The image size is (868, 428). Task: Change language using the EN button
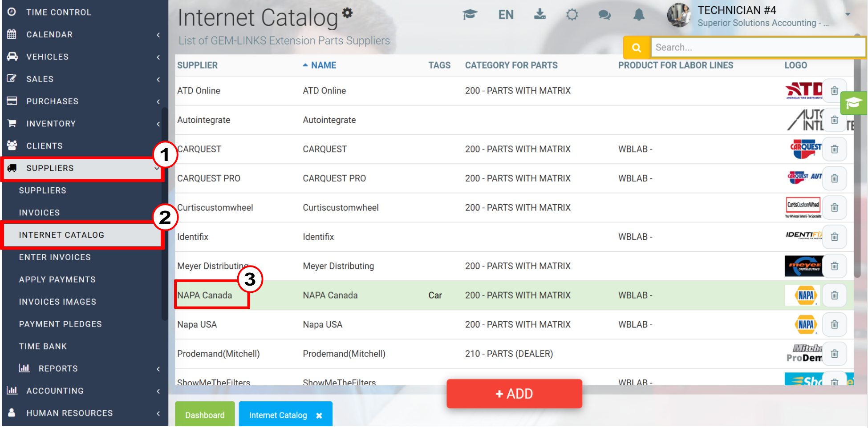(506, 15)
